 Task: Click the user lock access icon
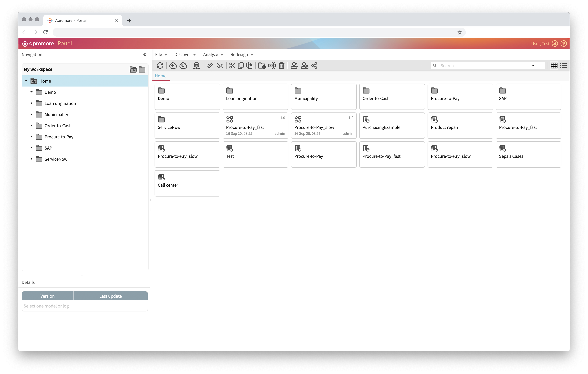[x=304, y=66]
